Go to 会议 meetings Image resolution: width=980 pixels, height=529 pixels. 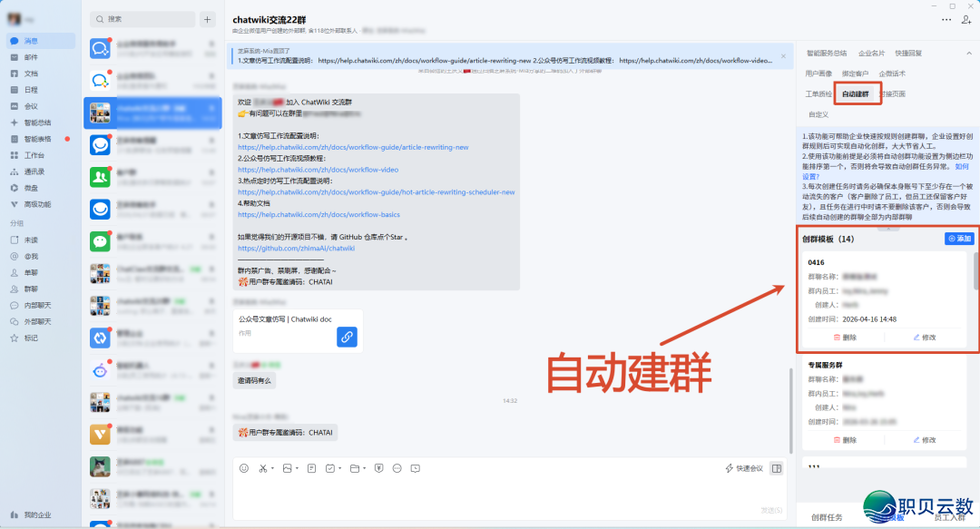click(31, 106)
